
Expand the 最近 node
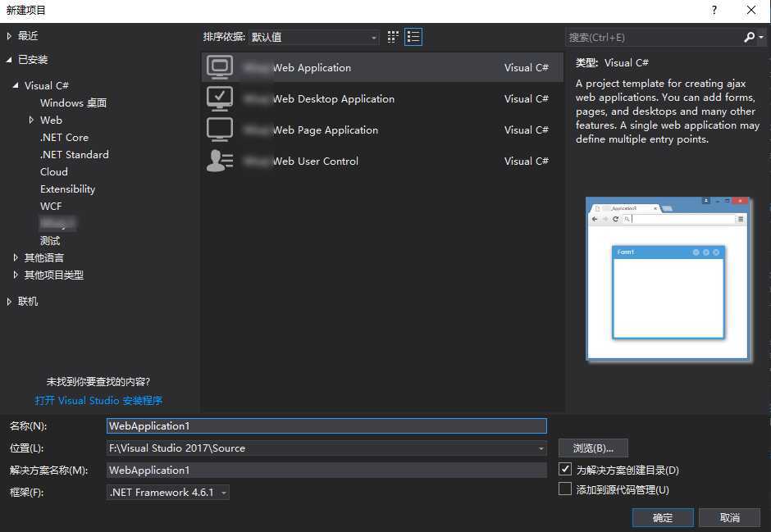[9, 36]
